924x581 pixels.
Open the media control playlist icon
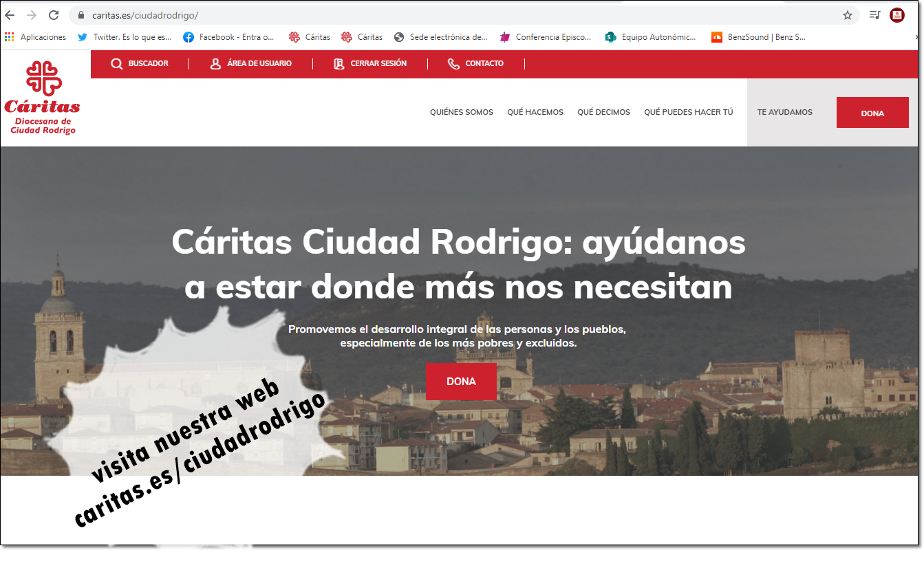[874, 15]
